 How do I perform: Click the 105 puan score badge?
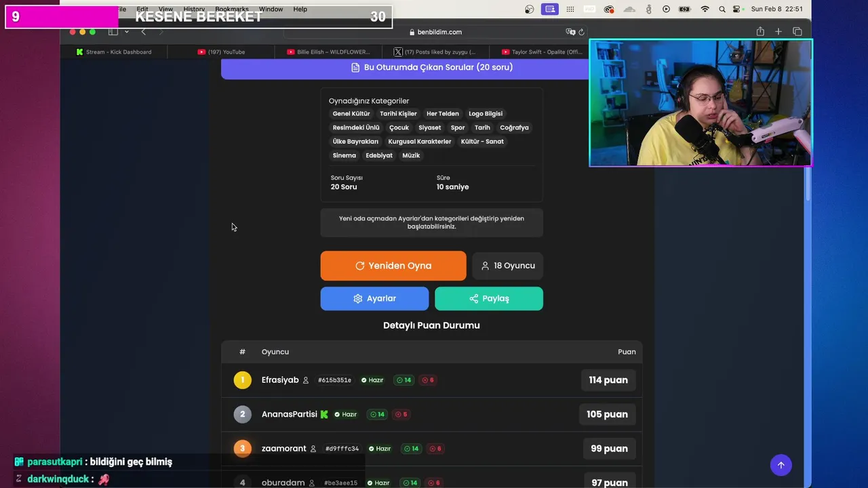tap(607, 414)
